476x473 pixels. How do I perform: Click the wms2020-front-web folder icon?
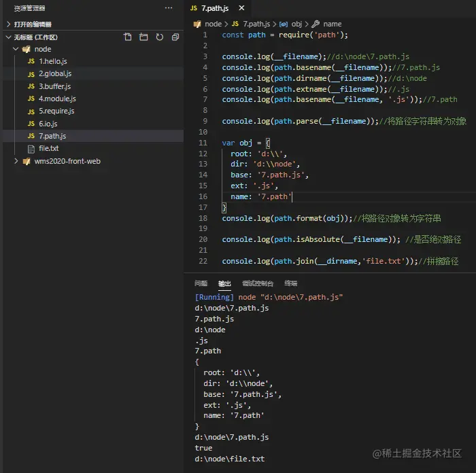tap(27, 162)
